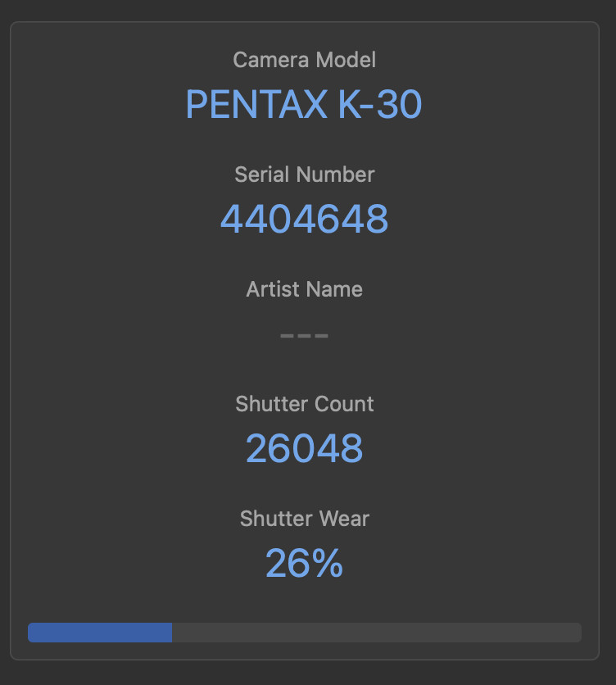
Task: Click the Shutter Count label
Action: pos(305,404)
